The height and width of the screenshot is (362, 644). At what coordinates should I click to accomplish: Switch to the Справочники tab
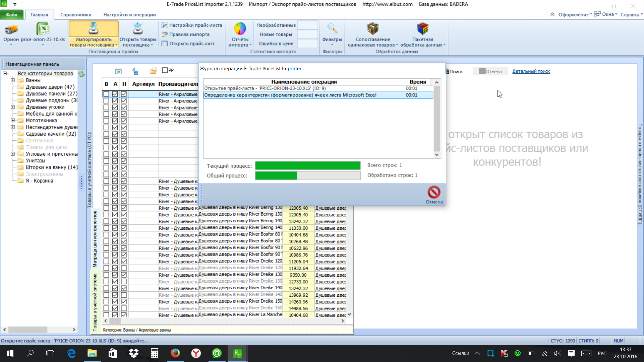[x=76, y=15]
